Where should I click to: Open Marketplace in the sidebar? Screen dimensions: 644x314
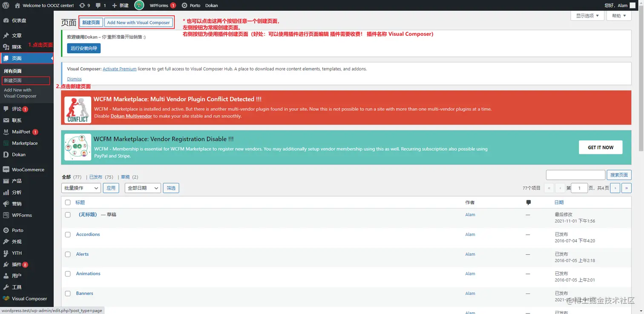coord(27,143)
